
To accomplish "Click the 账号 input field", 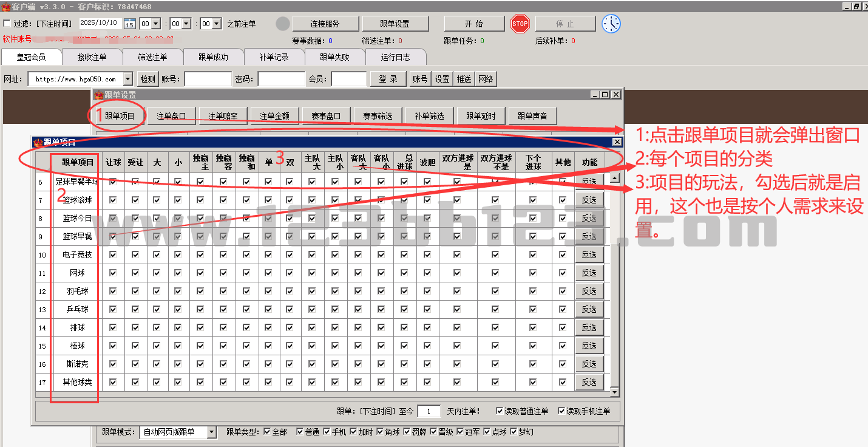I will point(208,79).
